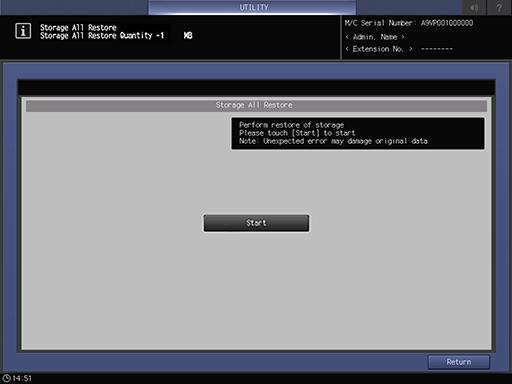
Task: Click 'Storage All Restore Quantity -1' text
Action: coord(102,35)
